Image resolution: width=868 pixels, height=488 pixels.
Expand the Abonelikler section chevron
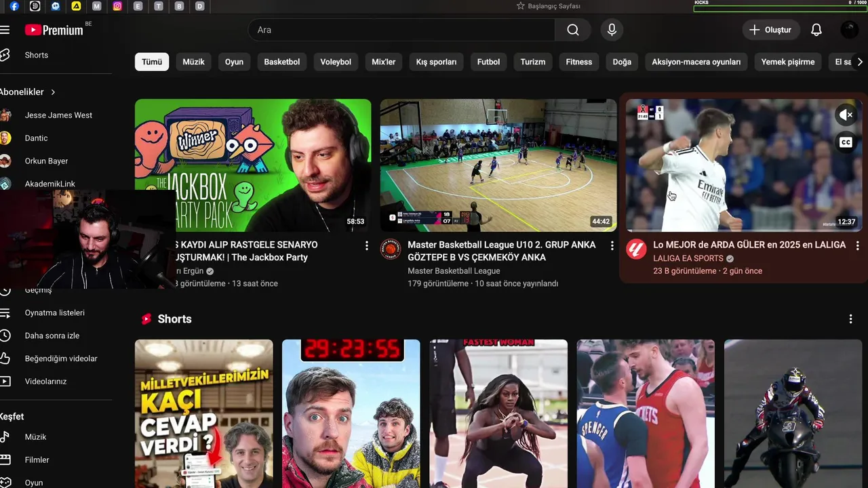tap(53, 92)
